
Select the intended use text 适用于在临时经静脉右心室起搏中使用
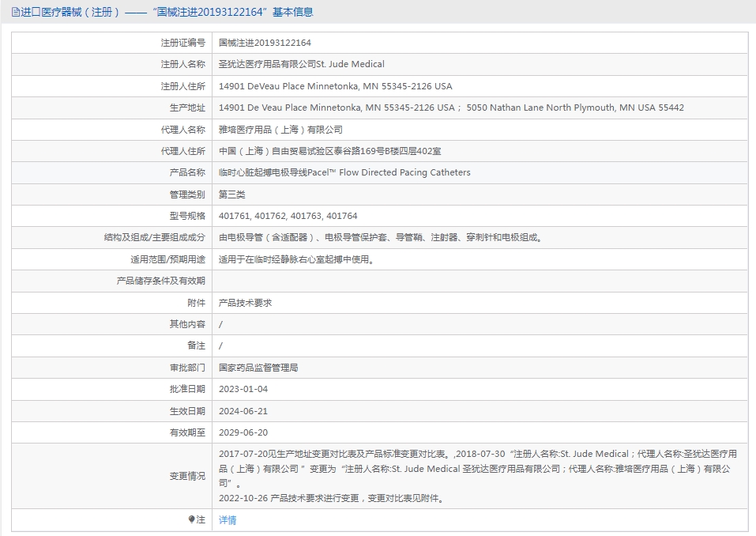(296, 259)
